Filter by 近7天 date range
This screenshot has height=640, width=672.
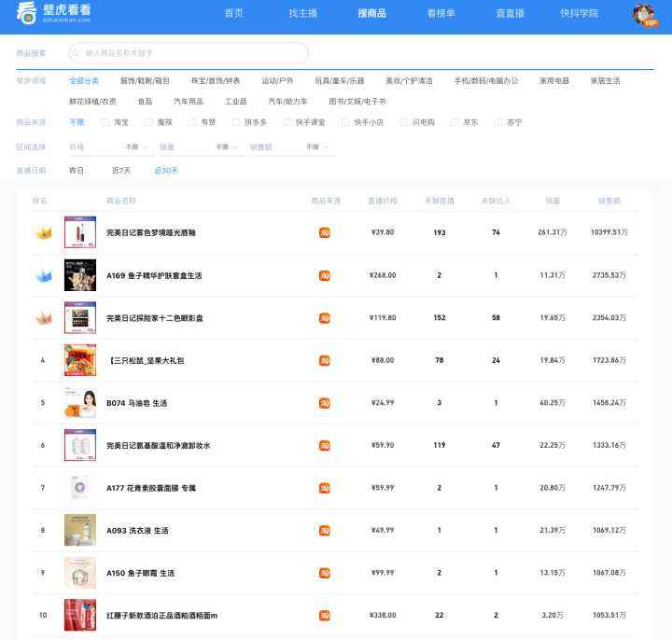tap(121, 171)
